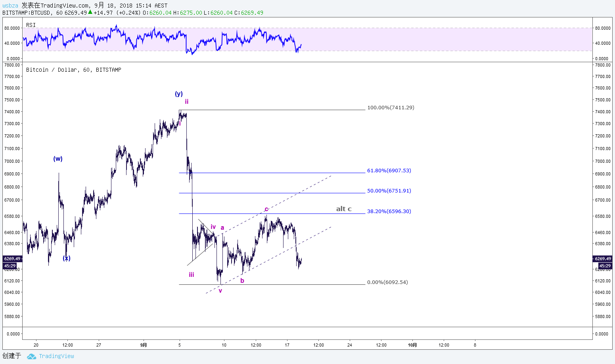615x364 pixels.
Task: Click the 'Bitcoin / Dollar, 60, BITSTAMP' chart title
Action: 74,70
